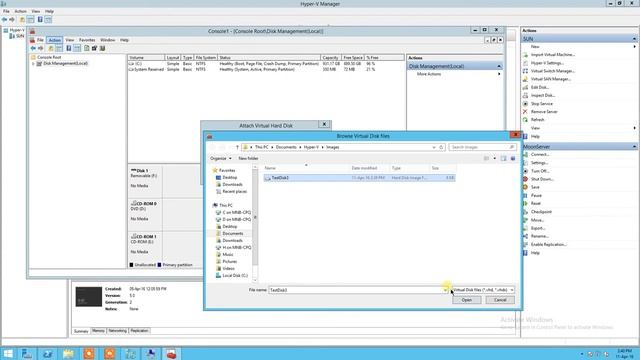This screenshot has height=360, width=640.
Task: Open File Explorer from the taskbar
Action: click(68, 353)
